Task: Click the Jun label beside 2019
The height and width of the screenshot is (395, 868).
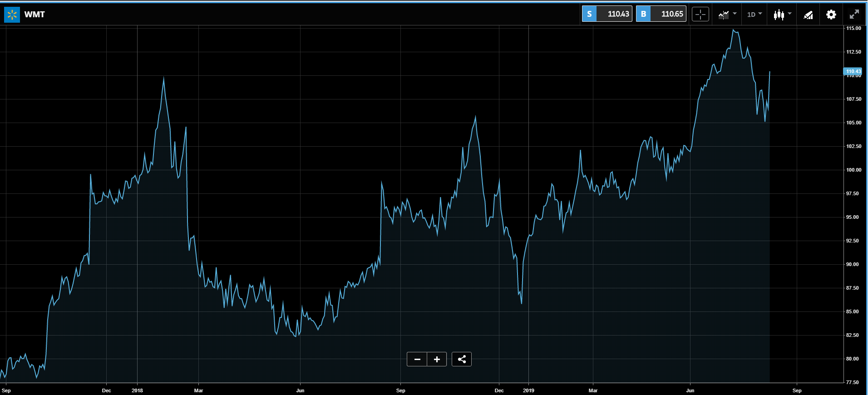Action: point(690,390)
